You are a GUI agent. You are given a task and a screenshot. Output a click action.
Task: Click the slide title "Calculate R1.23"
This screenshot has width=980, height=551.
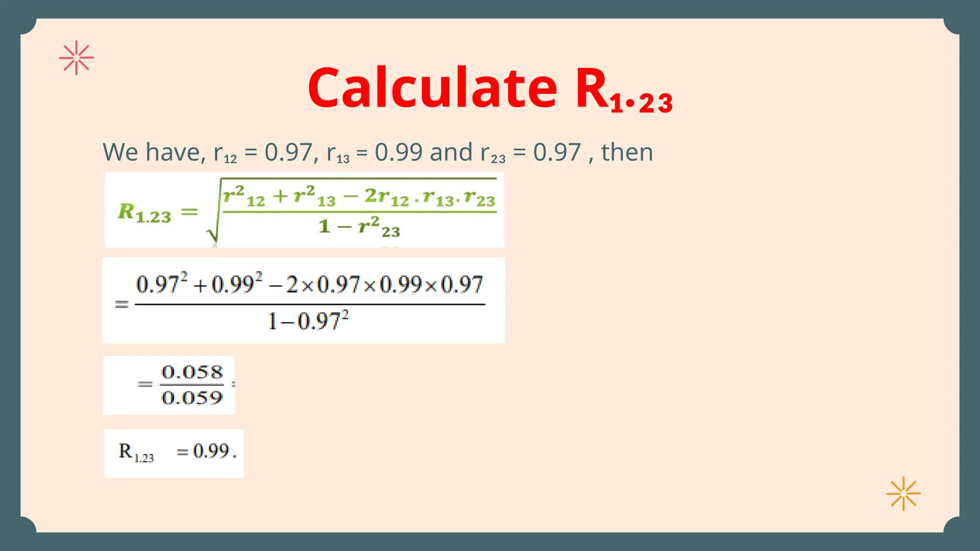pos(490,89)
